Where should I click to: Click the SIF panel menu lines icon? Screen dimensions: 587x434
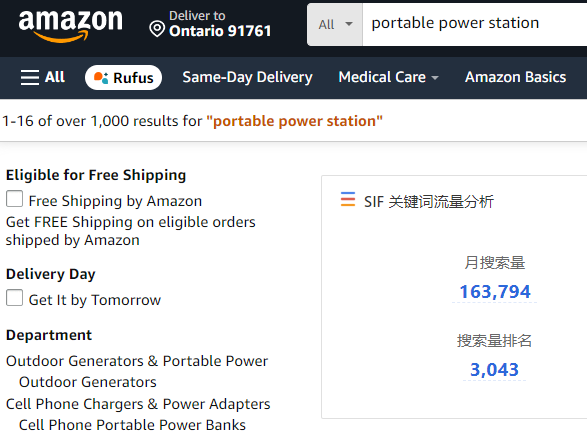[348, 199]
